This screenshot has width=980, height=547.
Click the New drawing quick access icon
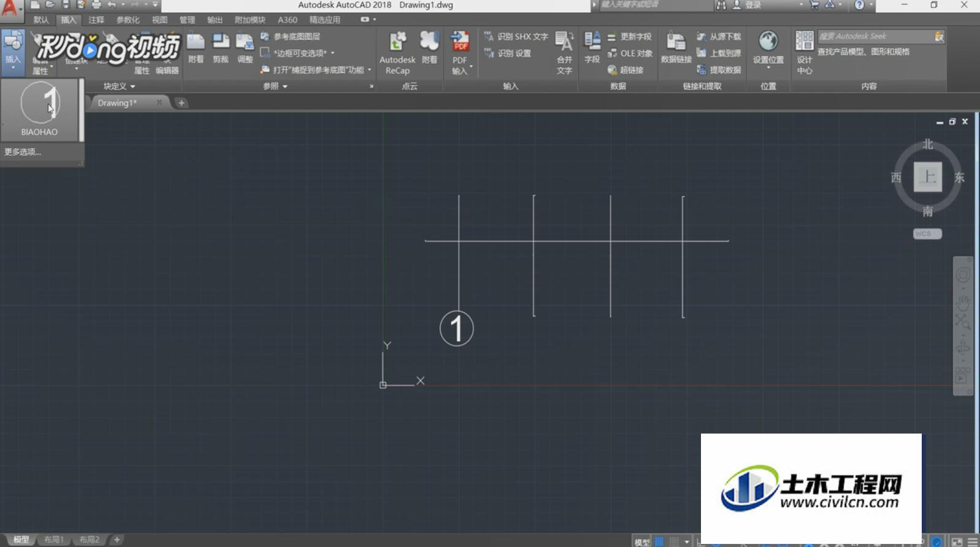point(35,4)
